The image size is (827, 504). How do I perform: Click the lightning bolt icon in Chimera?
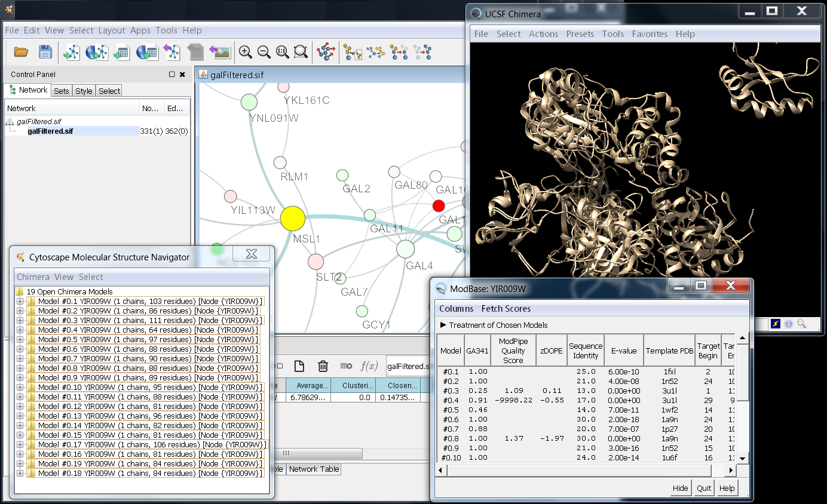[776, 324]
